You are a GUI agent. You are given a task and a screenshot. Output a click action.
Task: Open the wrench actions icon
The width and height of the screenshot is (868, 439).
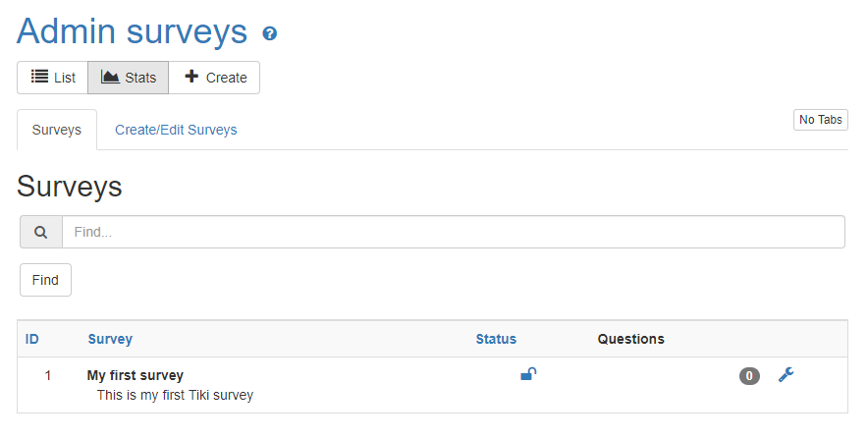point(786,374)
